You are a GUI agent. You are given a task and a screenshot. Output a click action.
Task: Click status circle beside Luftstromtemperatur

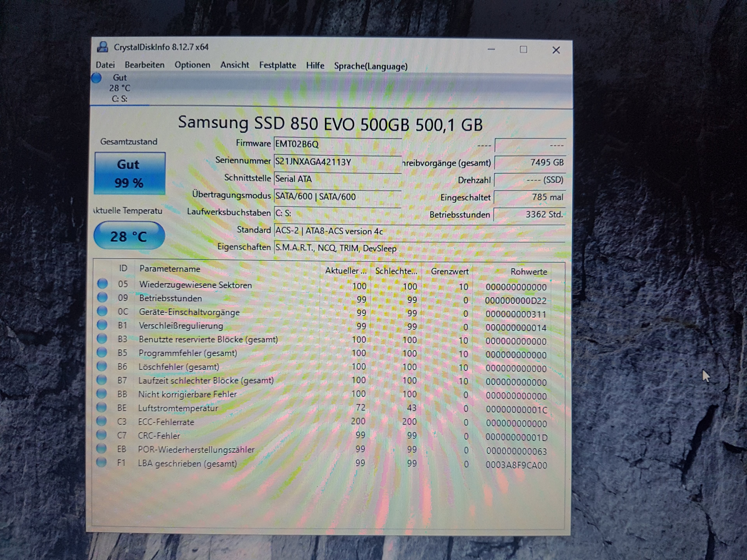[x=102, y=407]
